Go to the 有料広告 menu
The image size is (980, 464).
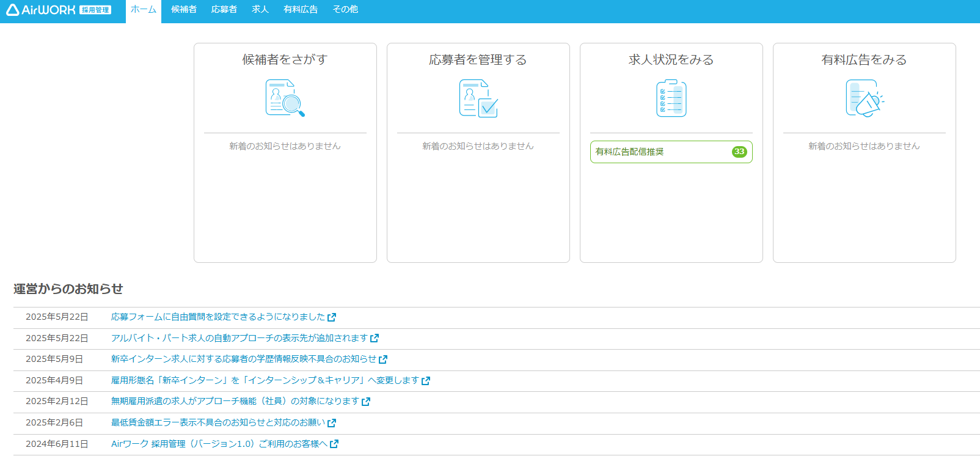click(x=301, y=10)
